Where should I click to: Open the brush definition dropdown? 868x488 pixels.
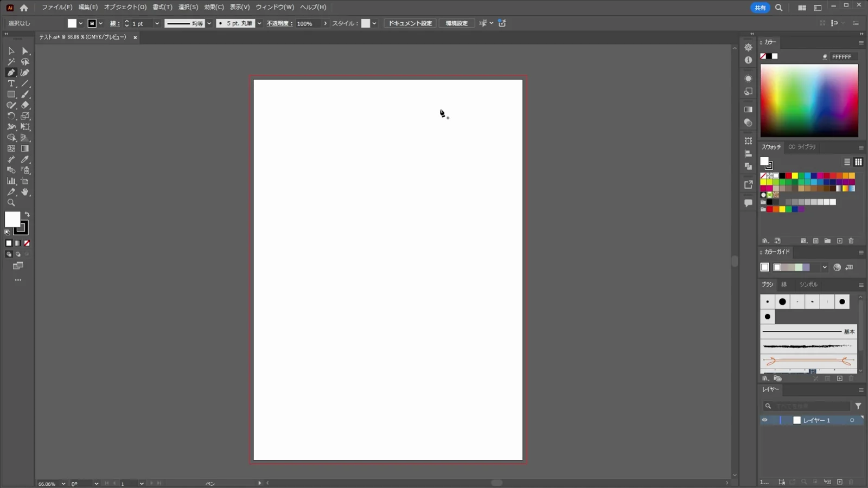coord(259,23)
